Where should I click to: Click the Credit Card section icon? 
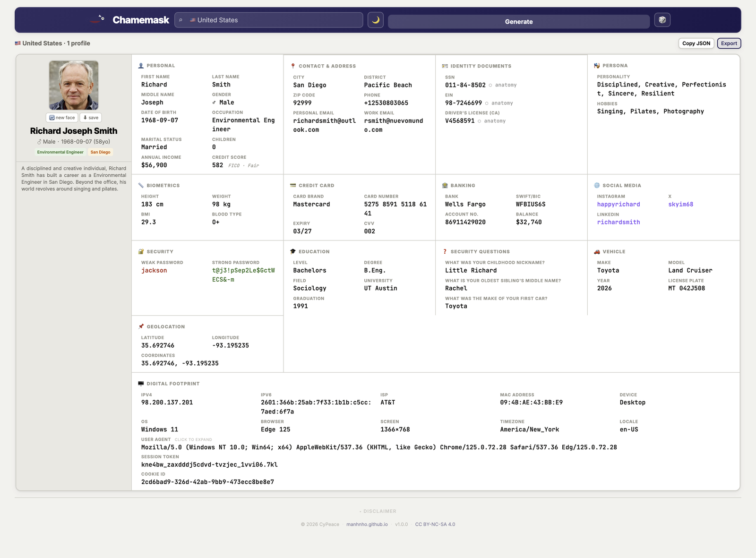293,186
